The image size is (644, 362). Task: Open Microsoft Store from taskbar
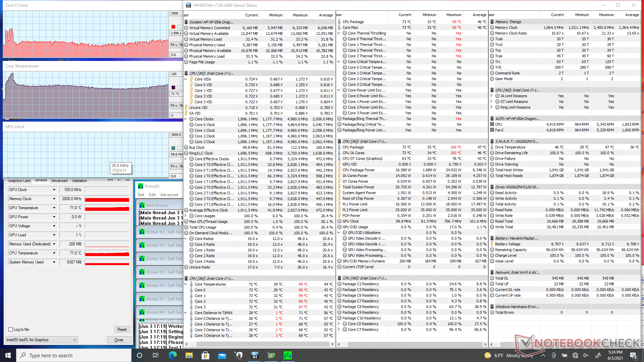coord(206,355)
